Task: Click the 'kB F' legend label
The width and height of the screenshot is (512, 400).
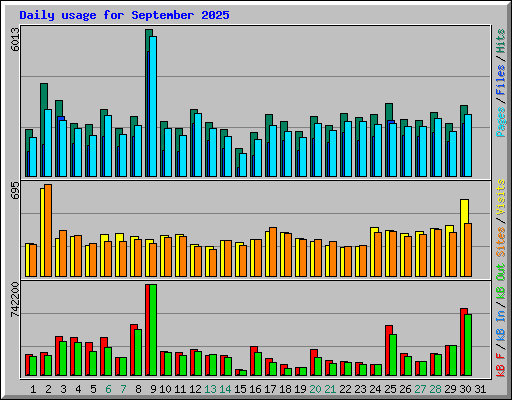Action: [x=501, y=364]
